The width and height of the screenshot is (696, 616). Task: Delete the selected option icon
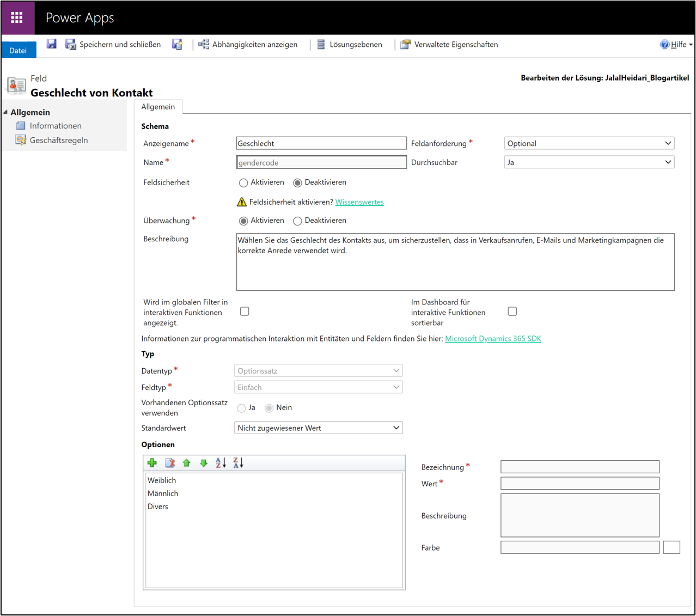(170, 463)
